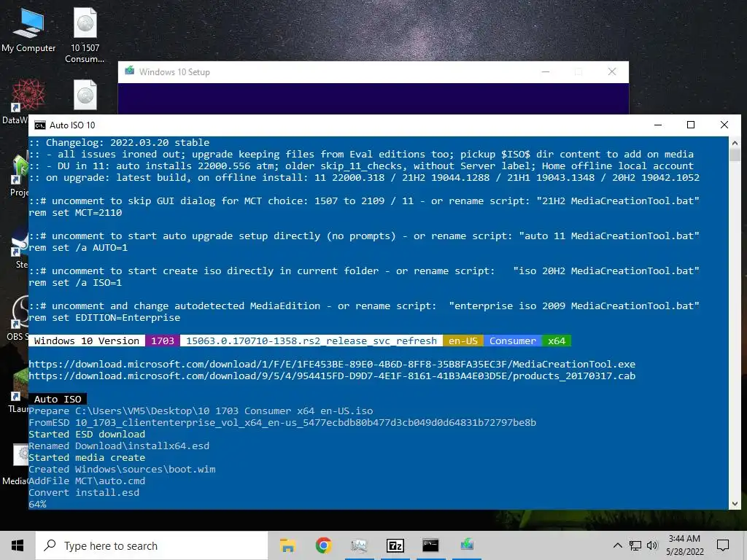Viewport: 747px width, 560px height.
Task: Click the blue Consumer edition label
Action: coord(513,341)
